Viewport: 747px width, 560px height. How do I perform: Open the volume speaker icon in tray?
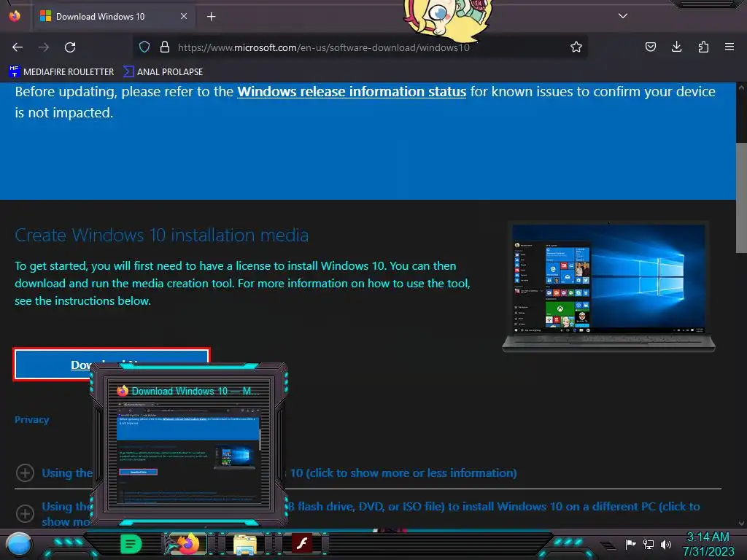(x=666, y=544)
